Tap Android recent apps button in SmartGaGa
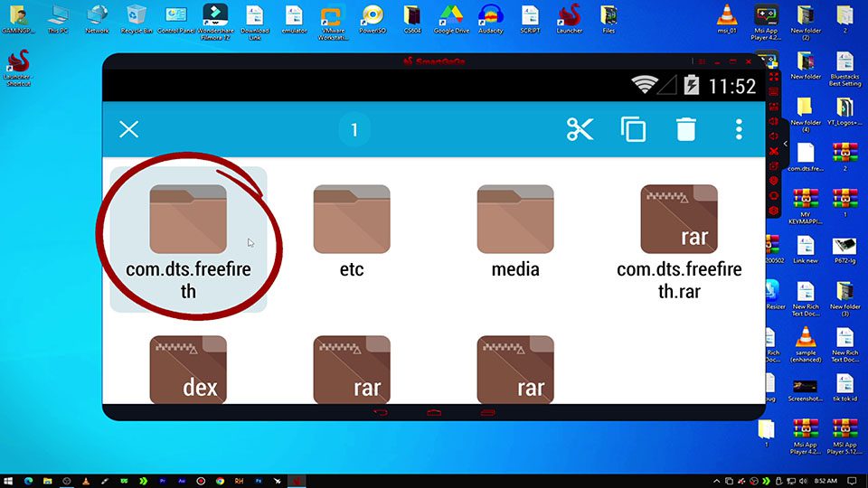868x488 pixels. point(487,413)
